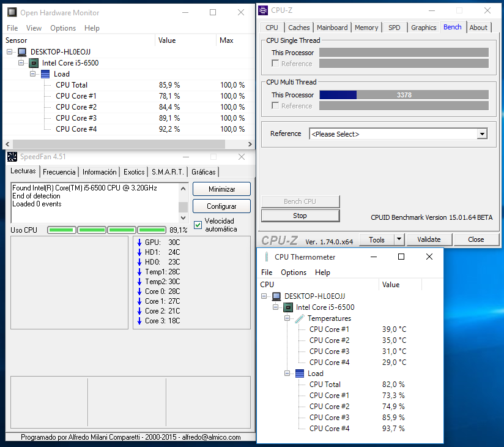Click the blue arrow icon beside Core 1
This screenshot has height=447, width=504.
tap(139, 301)
